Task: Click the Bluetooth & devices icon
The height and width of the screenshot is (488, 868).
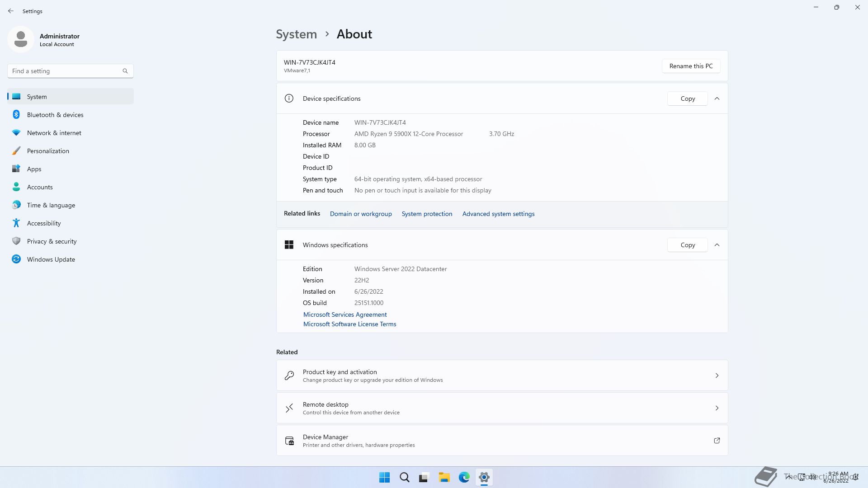Action: [x=16, y=115]
